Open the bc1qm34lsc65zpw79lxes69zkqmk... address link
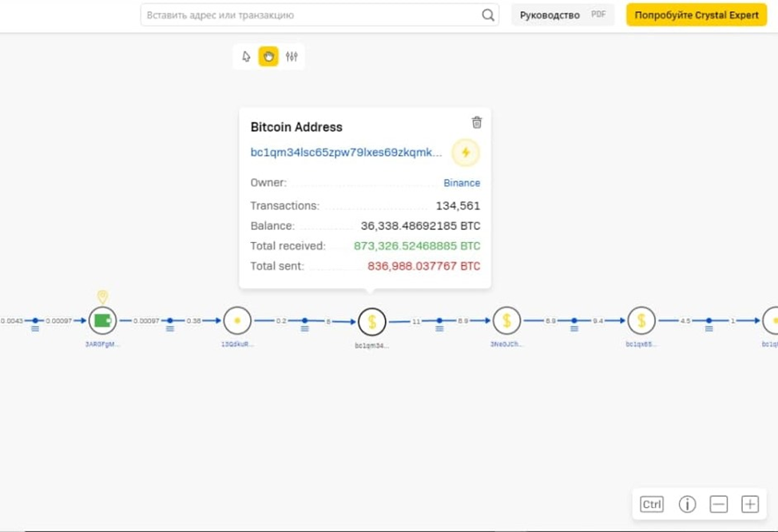 click(x=346, y=153)
